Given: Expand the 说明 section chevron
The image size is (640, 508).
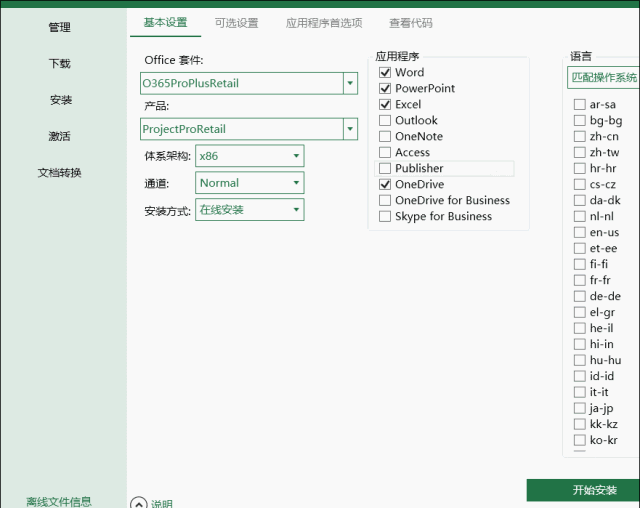Looking at the screenshot, I should pyautogui.click(x=139, y=504).
